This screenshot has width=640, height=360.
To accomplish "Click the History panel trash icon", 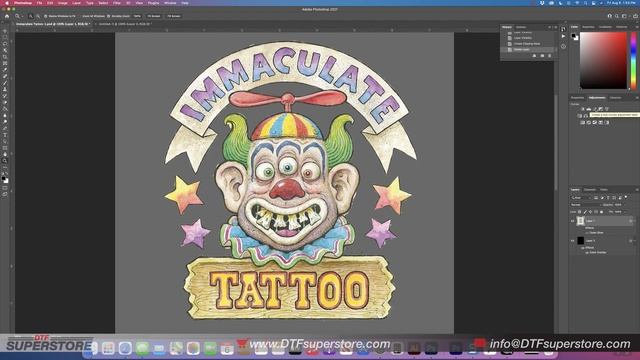I will click(549, 56).
